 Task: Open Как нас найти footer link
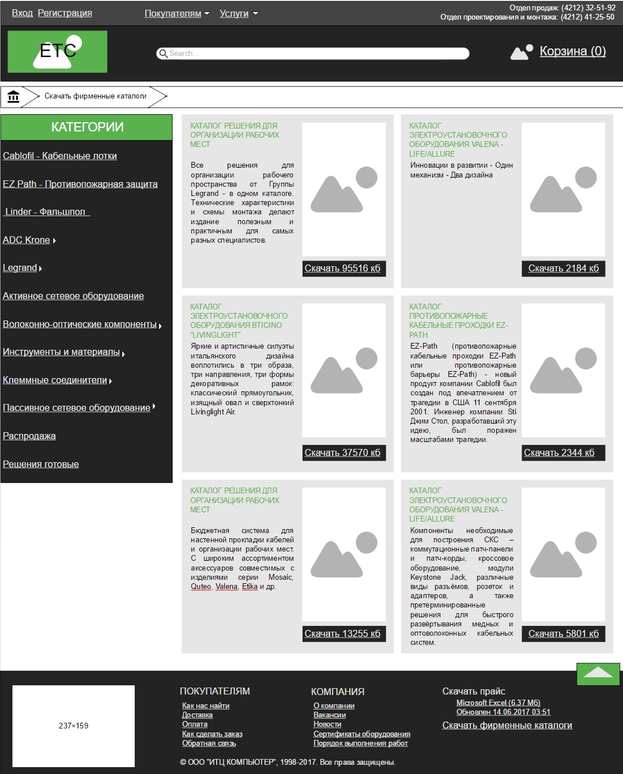(x=205, y=706)
